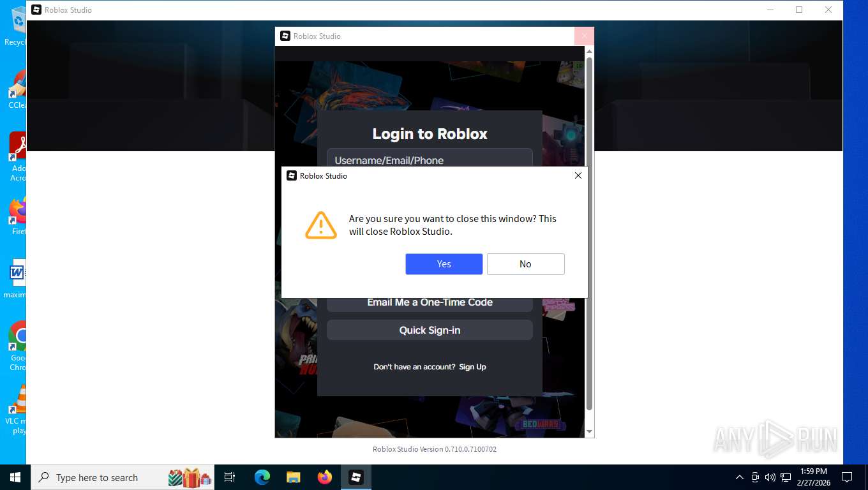Select the VLC media player desktop shortcut
This screenshot has height=490, width=868.
tap(17, 410)
